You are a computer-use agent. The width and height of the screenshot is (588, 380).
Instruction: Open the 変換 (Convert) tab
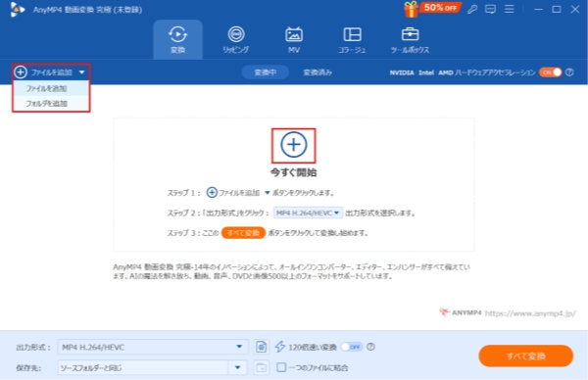click(177, 39)
